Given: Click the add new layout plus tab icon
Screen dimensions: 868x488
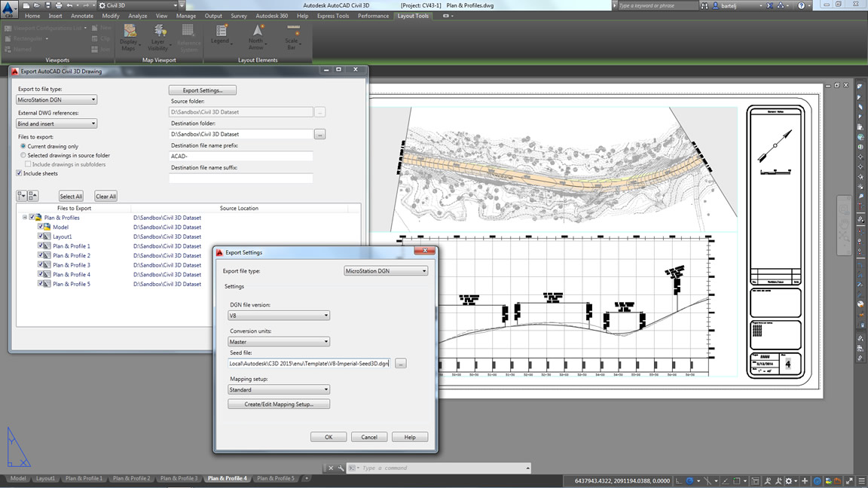Looking at the screenshot, I should click(306, 478).
